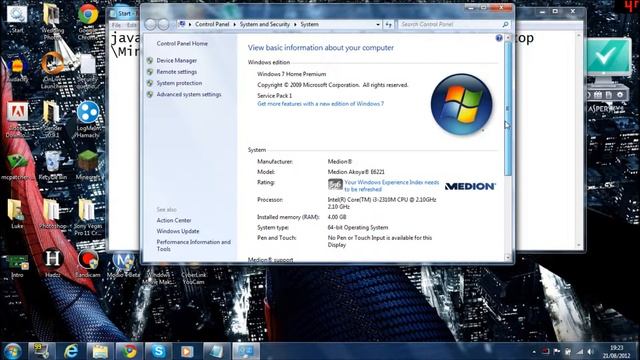Open OnLive Launcher desktop icon

pyautogui.click(x=52, y=70)
